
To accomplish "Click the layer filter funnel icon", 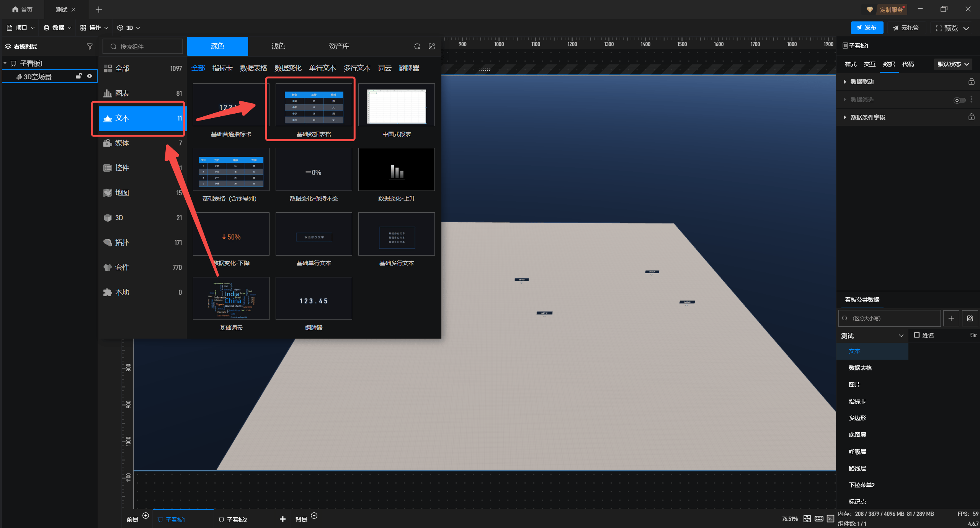I will click(90, 46).
